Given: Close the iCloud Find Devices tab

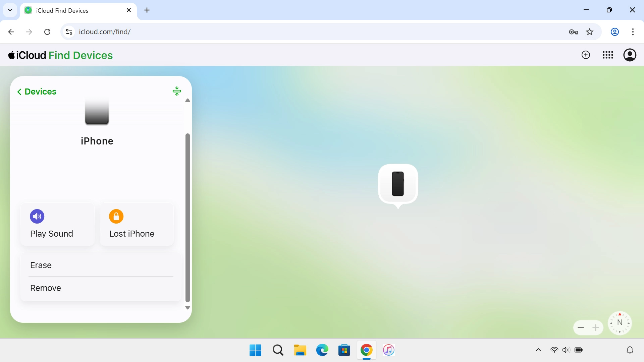Looking at the screenshot, I should click(x=129, y=10).
